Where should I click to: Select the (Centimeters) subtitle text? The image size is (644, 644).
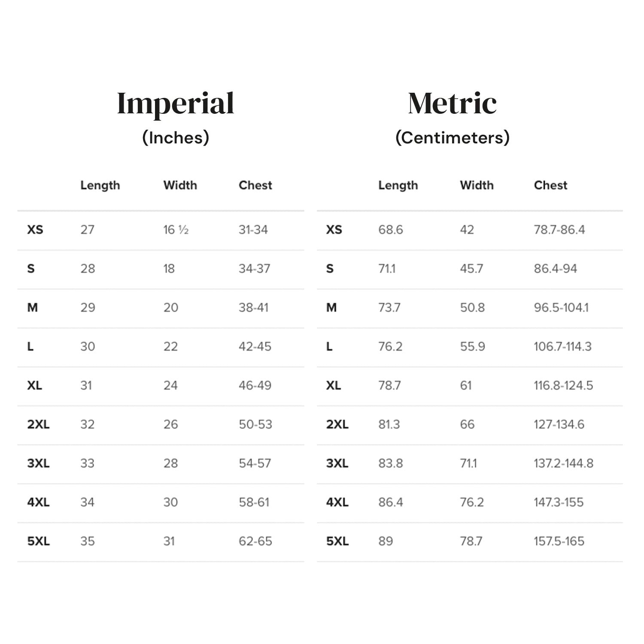point(452,138)
